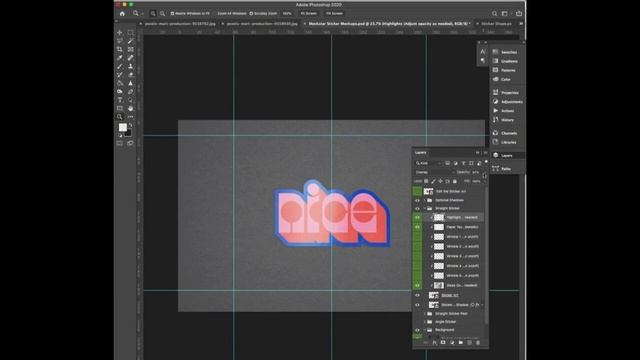Click the Lock all layers padlock icon
The height and width of the screenshot is (360, 640).
click(x=455, y=181)
